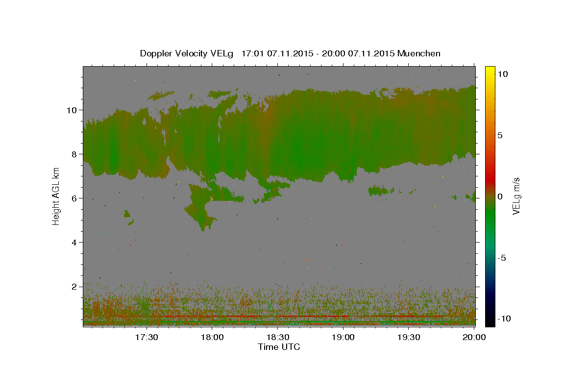Click the 18:00 time tick label
The width and height of the screenshot is (588, 392).
[x=213, y=337]
